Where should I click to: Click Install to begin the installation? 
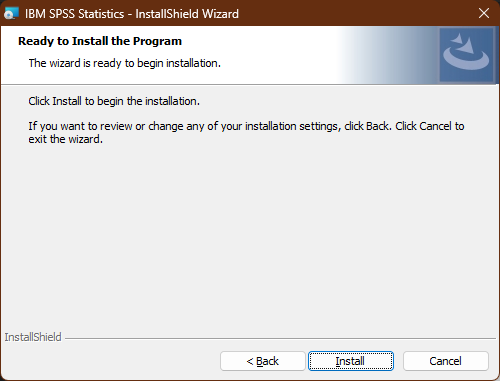[x=351, y=361]
